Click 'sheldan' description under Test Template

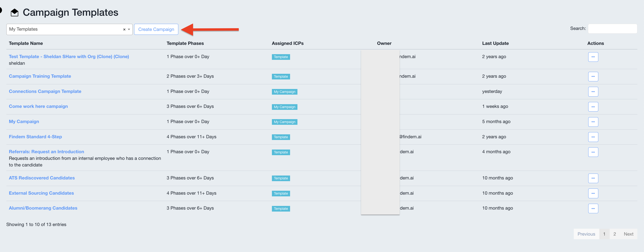click(x=17, y=63)
